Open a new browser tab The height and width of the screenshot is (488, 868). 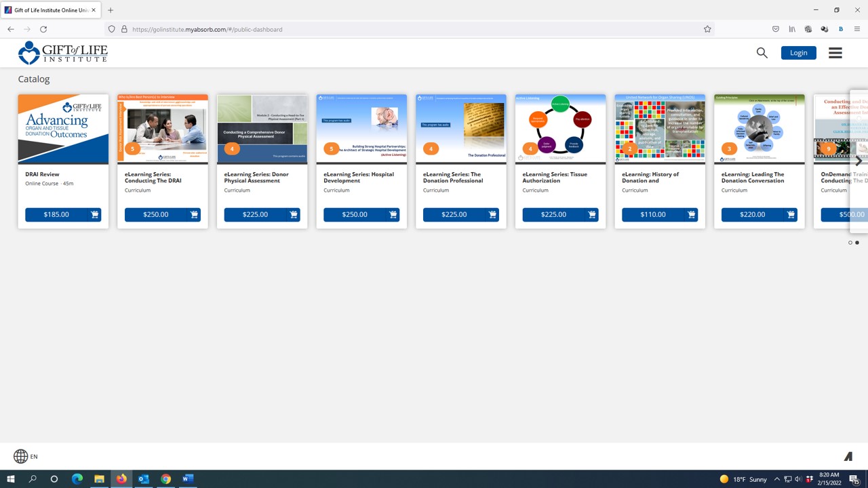coord(111,10)
